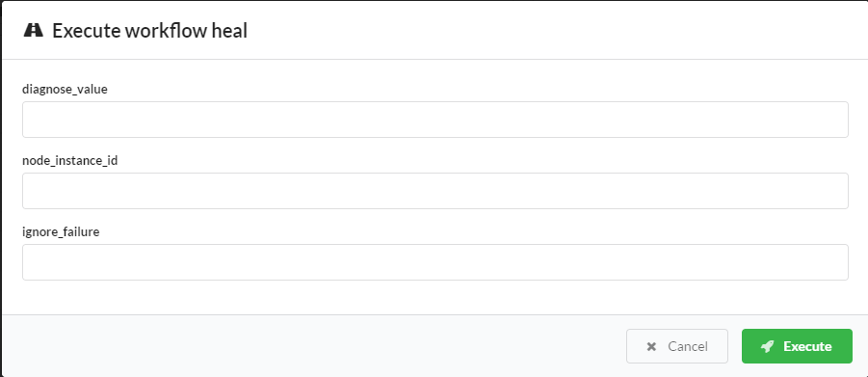The image size is (868, 377).
Task: Click the x icon on Cancel button
Action: point(651,346)
